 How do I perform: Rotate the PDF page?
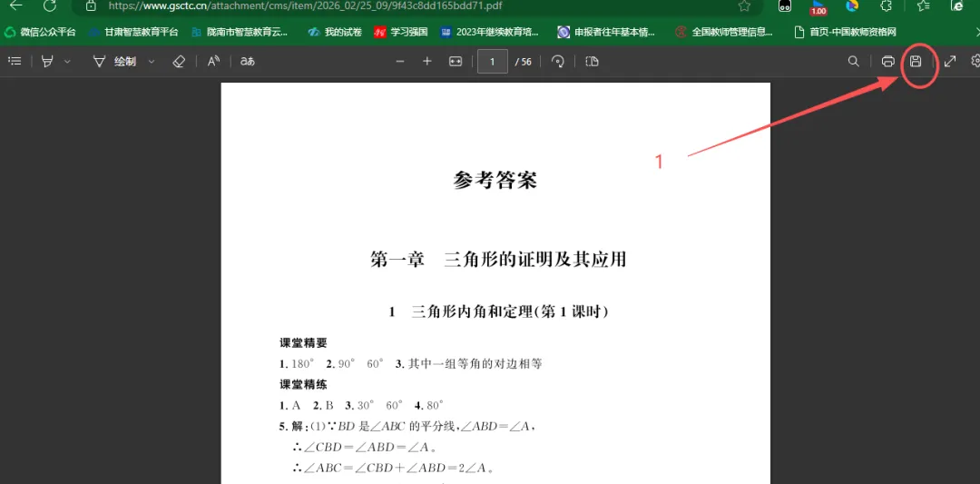click(x=557, y=61)
